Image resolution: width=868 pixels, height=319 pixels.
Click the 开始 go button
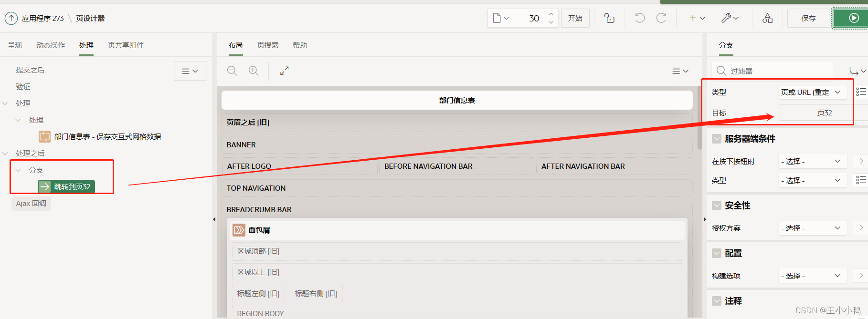pos(575,18)
